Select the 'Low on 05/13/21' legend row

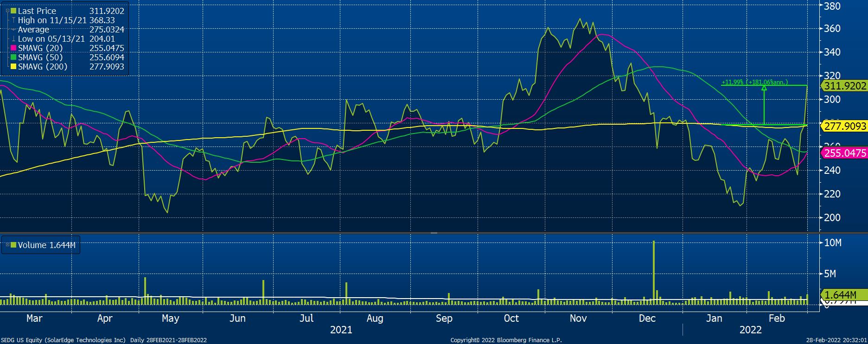pos(66,38)
